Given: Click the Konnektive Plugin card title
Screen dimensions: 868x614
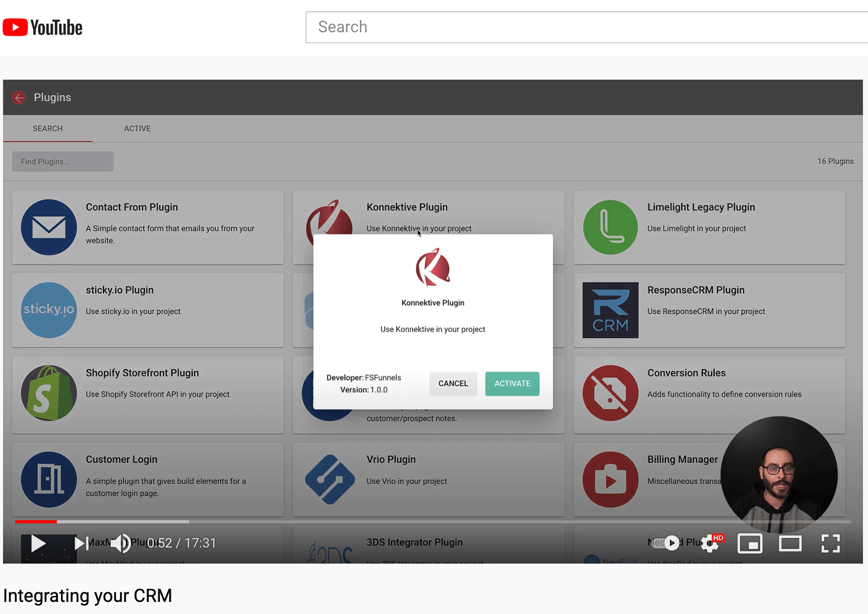Looking at the screenshot, I should 407,207.
